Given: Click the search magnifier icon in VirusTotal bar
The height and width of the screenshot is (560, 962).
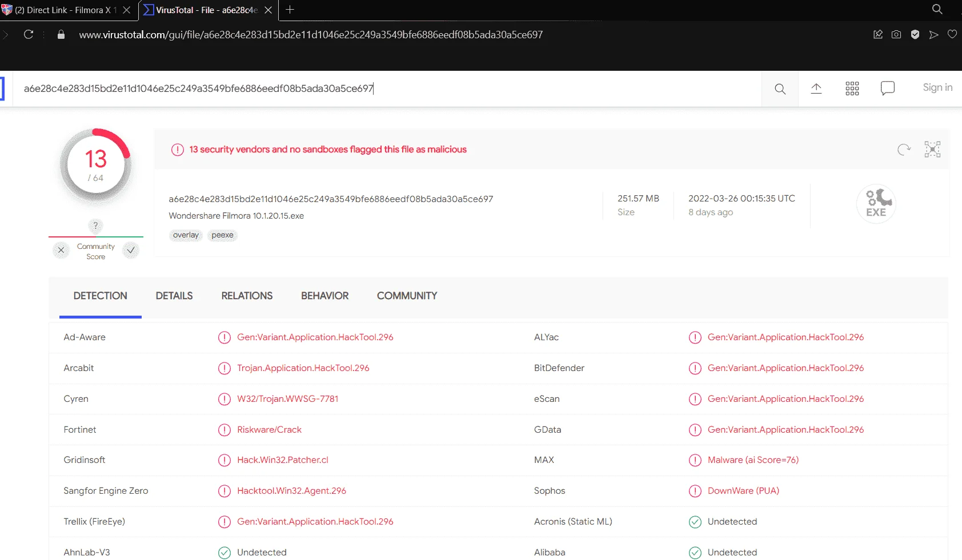Looking at the screenshot, I should pyautogui.click(x=780, y=89).
